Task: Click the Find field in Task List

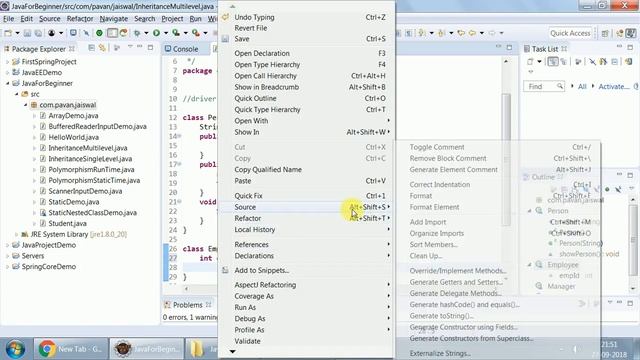Action: pos(544,87)
